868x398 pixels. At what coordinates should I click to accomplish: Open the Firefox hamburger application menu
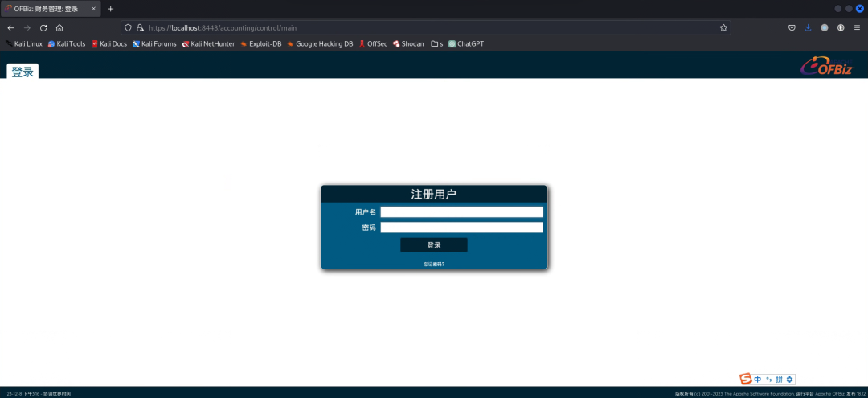point(857,27)
